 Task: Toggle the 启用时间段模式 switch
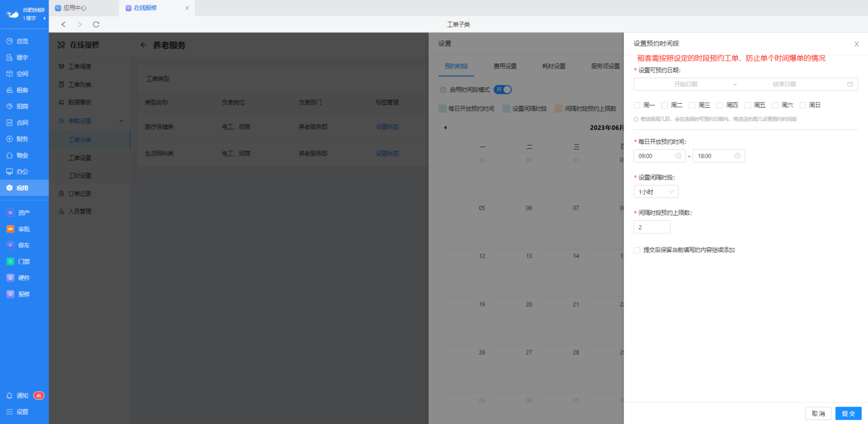(x=503, y=90)
